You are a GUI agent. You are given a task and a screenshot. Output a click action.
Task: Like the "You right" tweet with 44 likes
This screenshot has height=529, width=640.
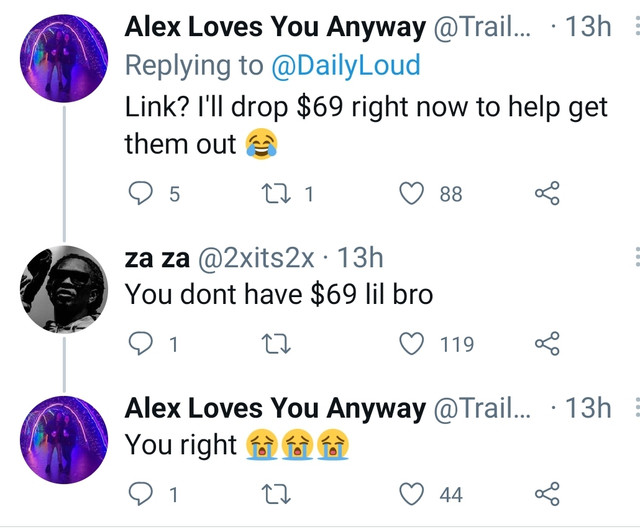pyautogui.click(x=411, y=494)
